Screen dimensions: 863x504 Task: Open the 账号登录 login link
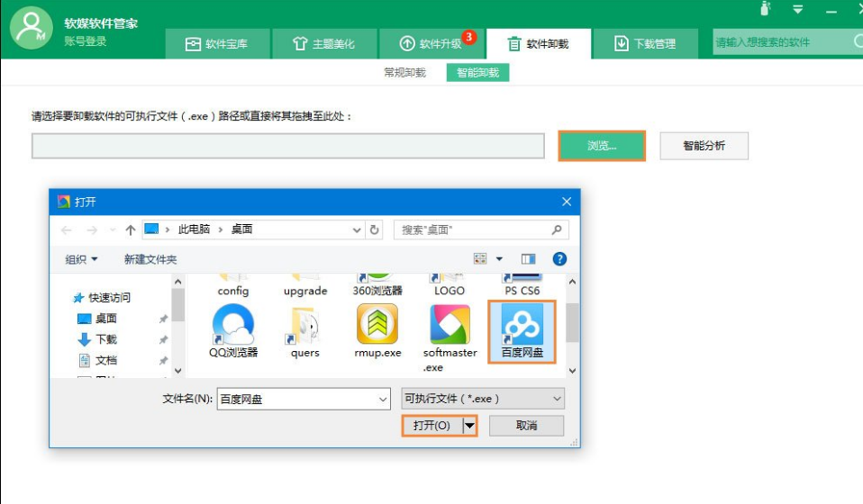click(x=86, y=41)
